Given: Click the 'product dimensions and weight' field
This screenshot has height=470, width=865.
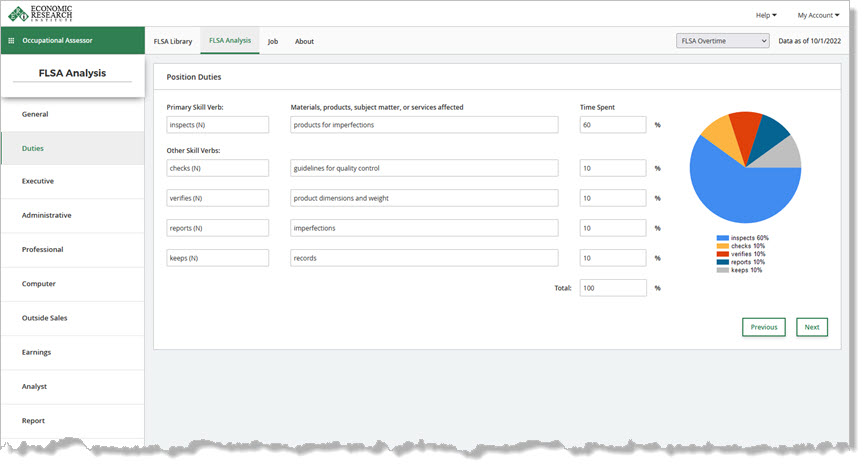Looking at the screenshot, I should pos(424,198).
